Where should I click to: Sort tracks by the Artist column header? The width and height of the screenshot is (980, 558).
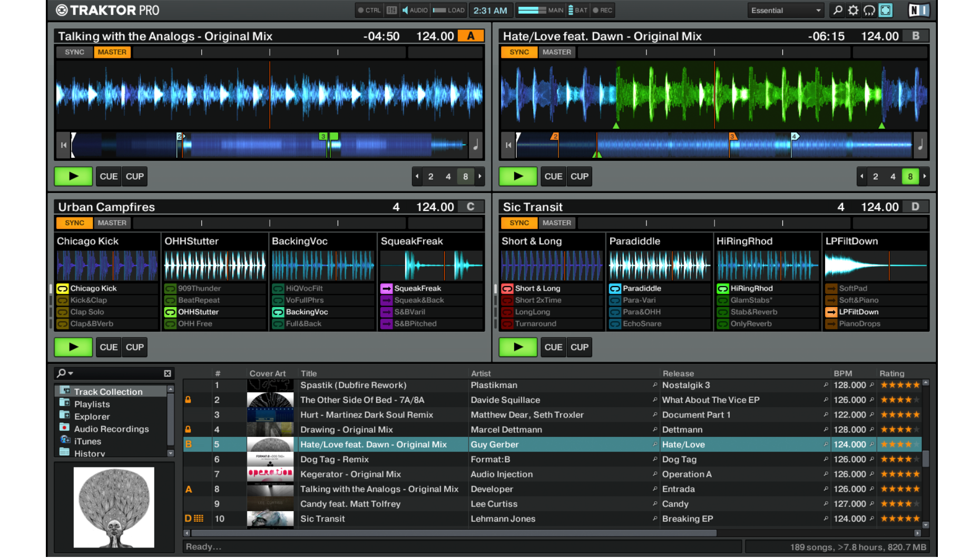click(x=481, y=373)
